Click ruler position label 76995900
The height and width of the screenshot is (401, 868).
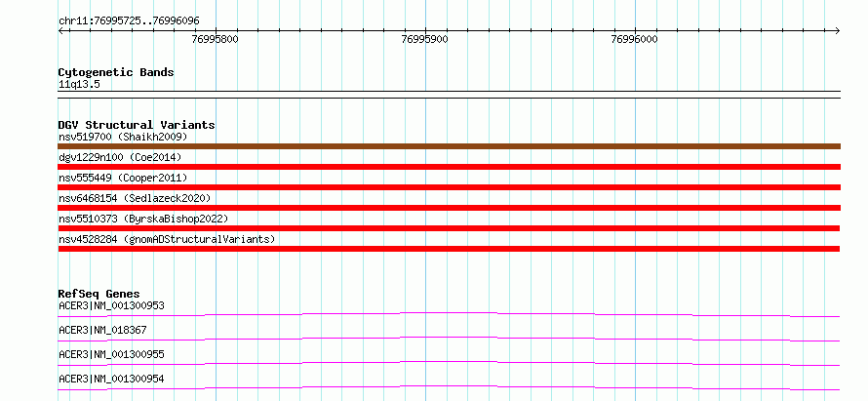coord(425,39)
